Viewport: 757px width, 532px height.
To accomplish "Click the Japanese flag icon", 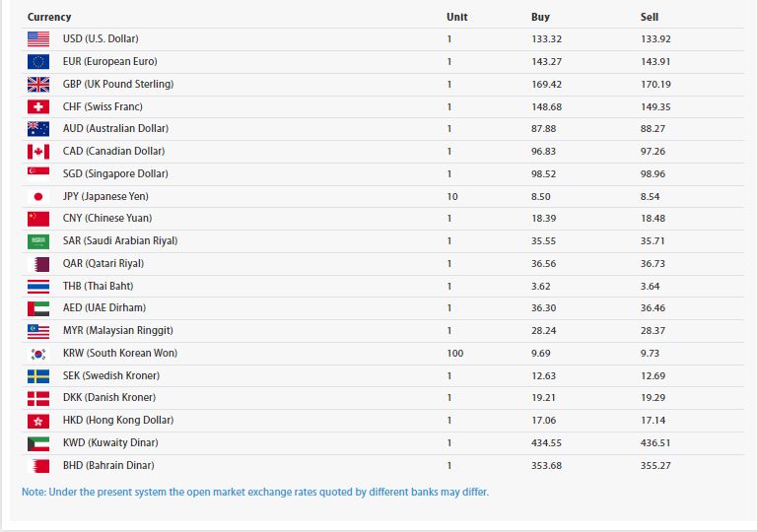I will [x=38, y=196].
